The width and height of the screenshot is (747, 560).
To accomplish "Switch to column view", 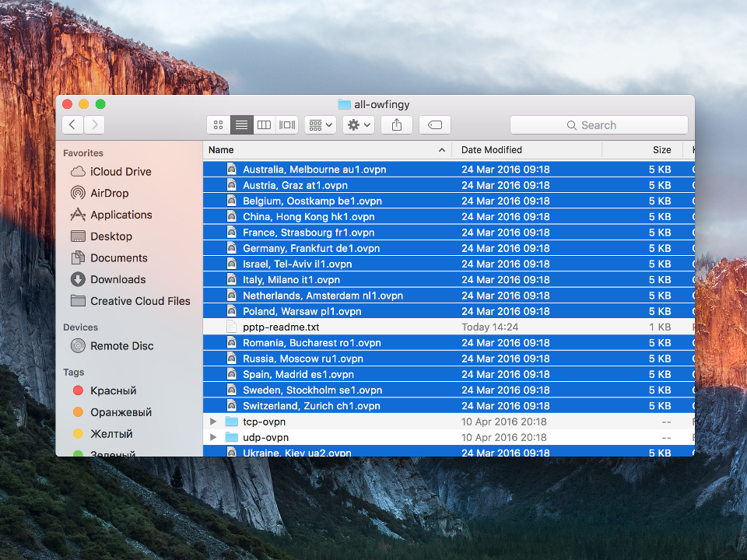I will pos(264,124).
